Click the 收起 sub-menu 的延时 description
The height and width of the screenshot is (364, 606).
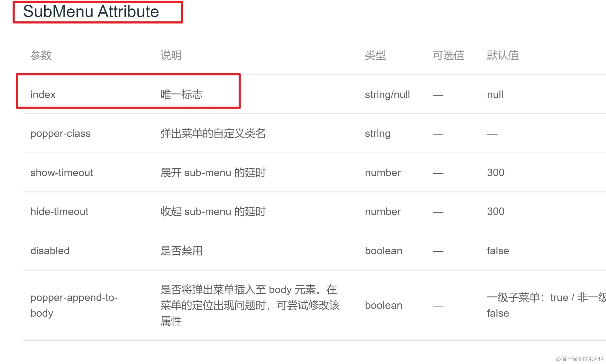(213, 211)
